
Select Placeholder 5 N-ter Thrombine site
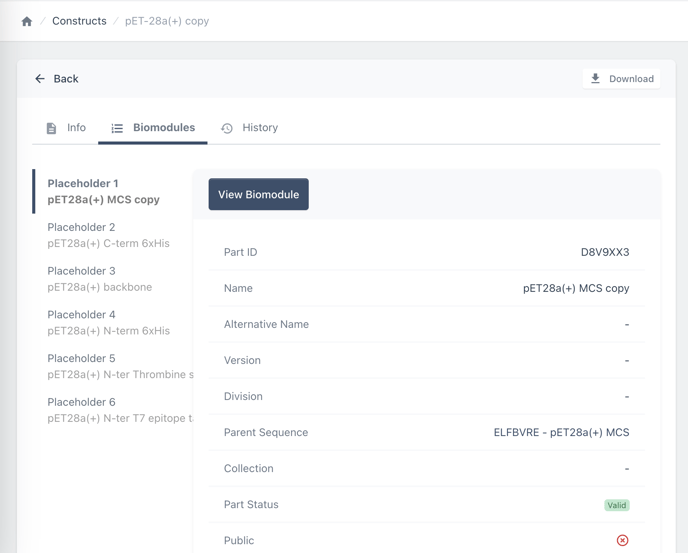pyautogui.click(x=113, y=366)
